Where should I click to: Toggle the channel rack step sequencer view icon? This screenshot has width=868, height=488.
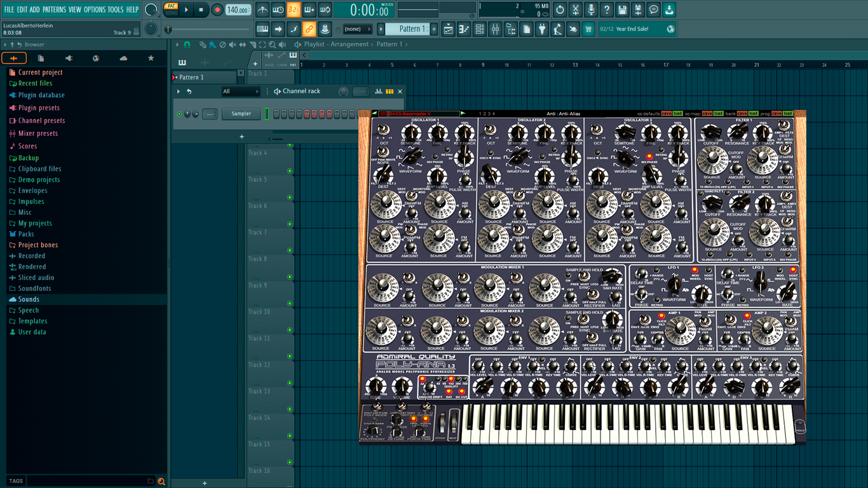coord(390,91)
